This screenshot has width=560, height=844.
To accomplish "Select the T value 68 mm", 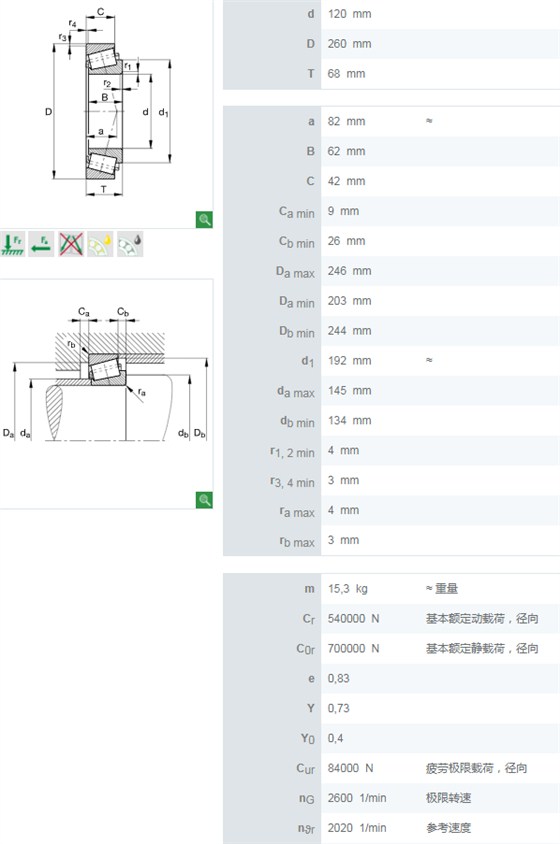I will click(x=346, y=74).
